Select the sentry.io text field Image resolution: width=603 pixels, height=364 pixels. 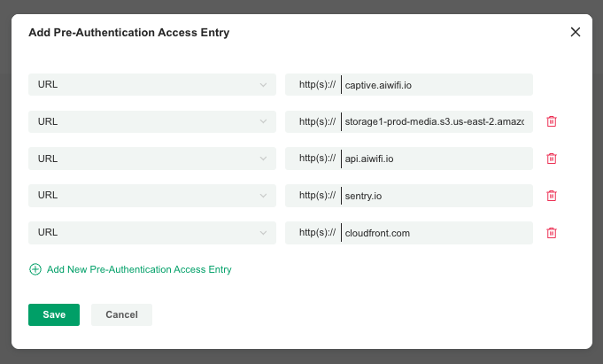click(x=437, y=196)
